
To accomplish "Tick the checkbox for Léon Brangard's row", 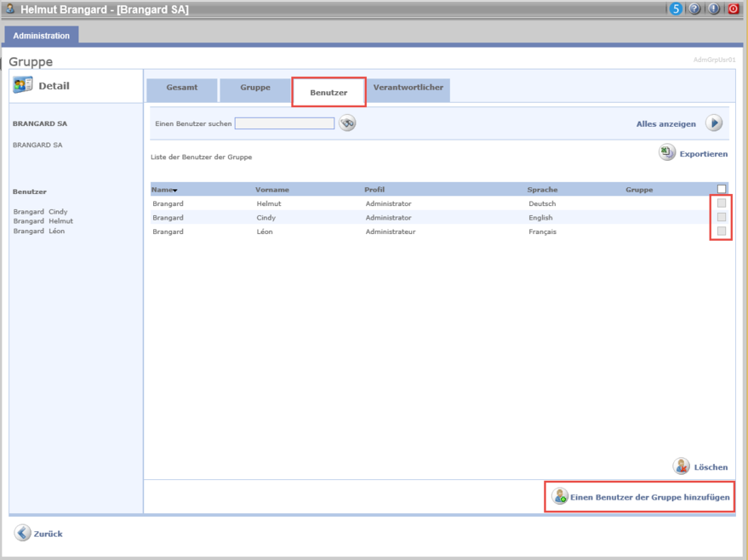I will click(x=722, y=231).
